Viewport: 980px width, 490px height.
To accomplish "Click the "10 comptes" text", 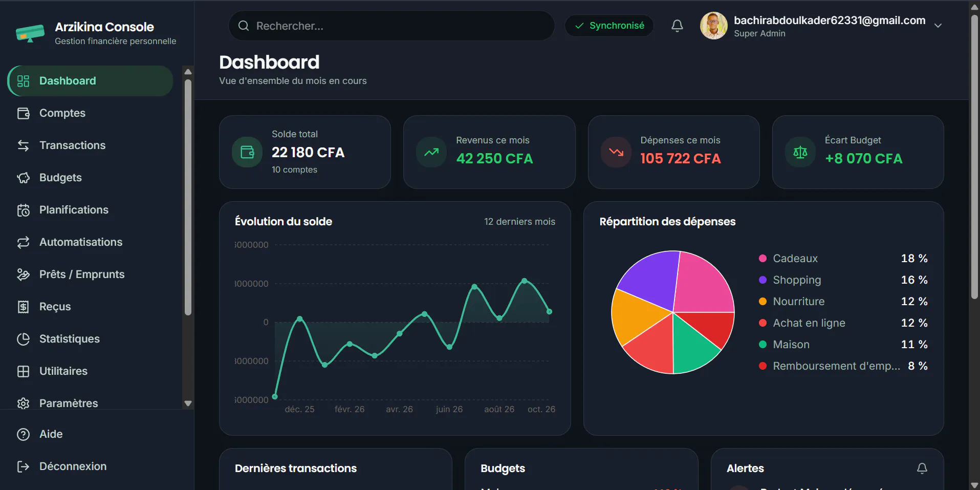I will point(294,170).
